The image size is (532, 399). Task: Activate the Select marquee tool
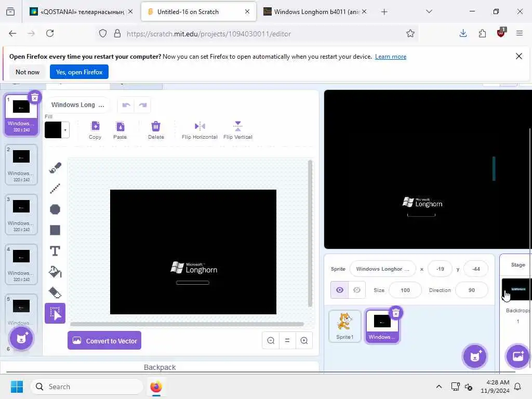click(x=55, y=313)
